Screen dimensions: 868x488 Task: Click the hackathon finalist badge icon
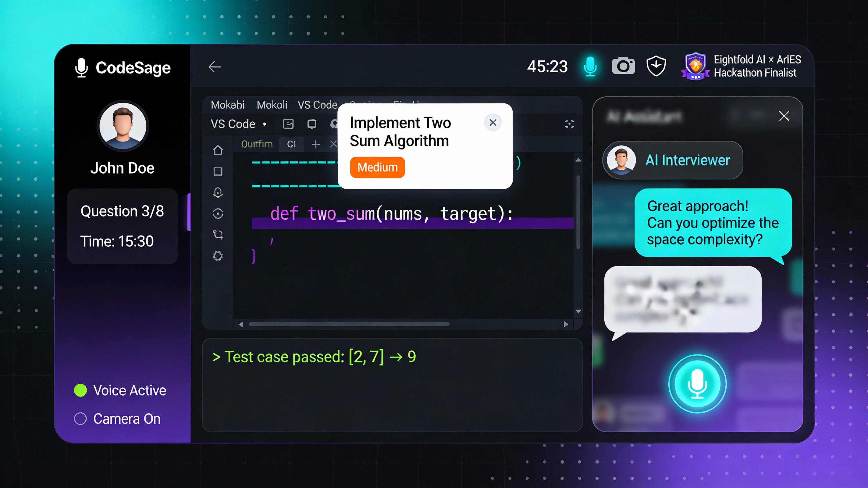tap(695, 66)
